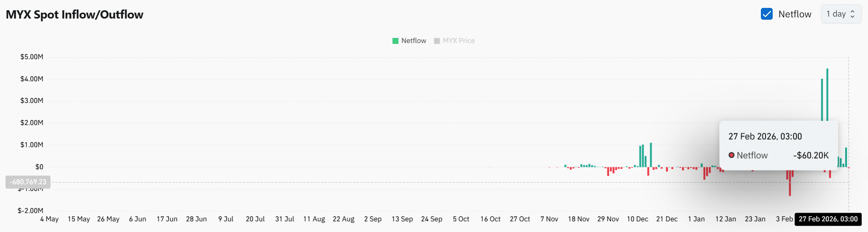This screenshot has height=232, width=868.
Task: Click the -$60.20K Netflow value in the tooltip
Action: coord(810,155)
